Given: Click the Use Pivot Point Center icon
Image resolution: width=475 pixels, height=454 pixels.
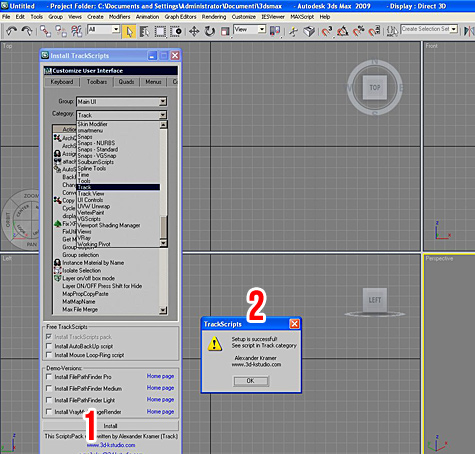Looking at the screenshot, I should click(x=275, y=31).
